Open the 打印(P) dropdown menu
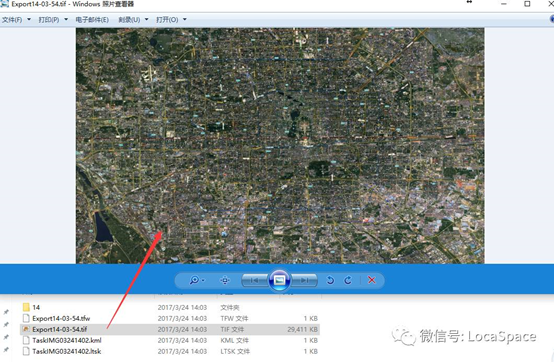Viewport: 554px width, 362px height. (53, 19)
